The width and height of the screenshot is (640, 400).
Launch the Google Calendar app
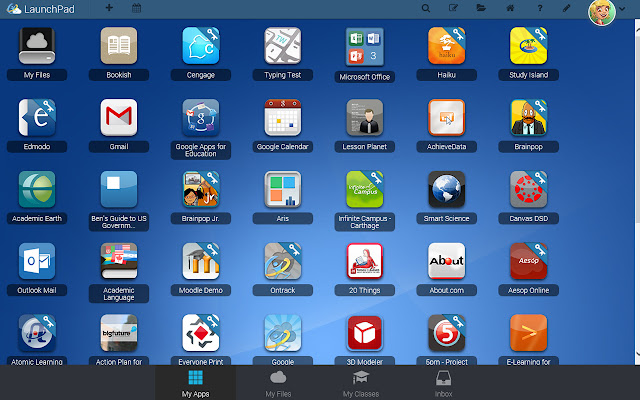coord(282,118)
